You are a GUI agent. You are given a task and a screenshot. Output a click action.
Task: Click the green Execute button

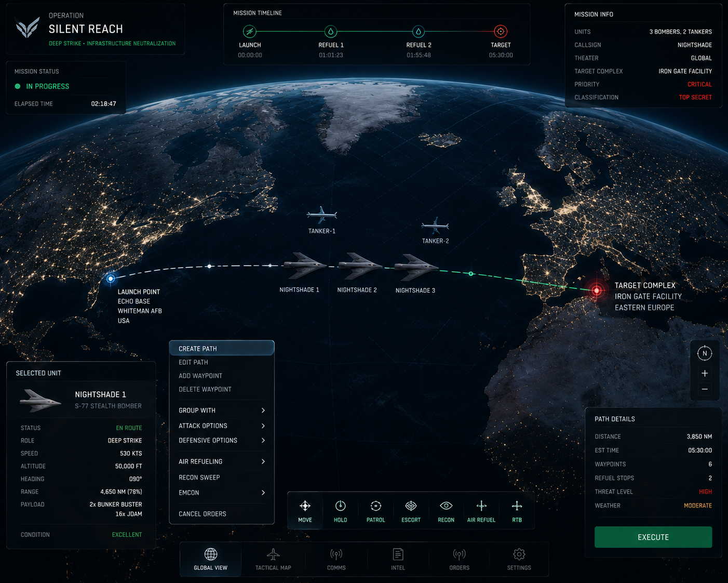[x=653, y=537]
